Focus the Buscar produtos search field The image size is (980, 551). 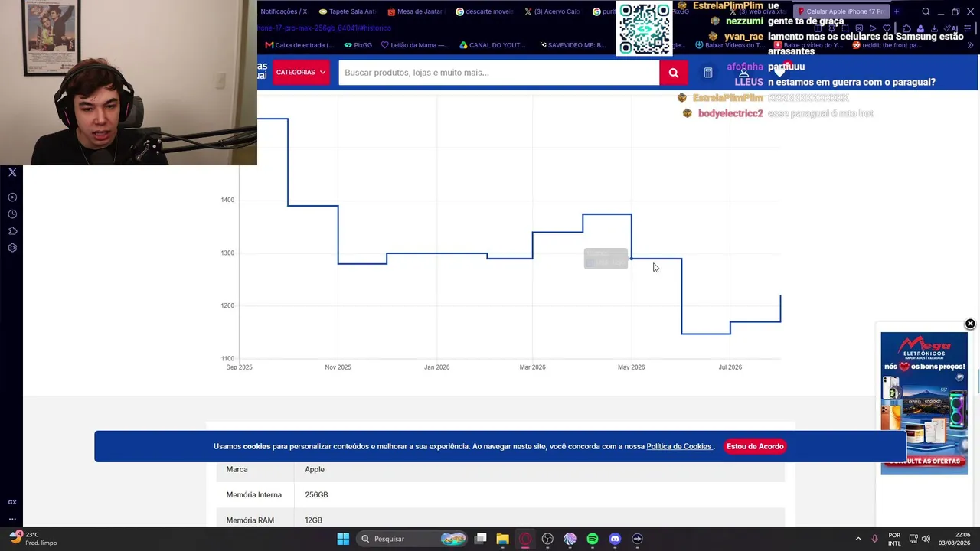[x=498, y=73]
